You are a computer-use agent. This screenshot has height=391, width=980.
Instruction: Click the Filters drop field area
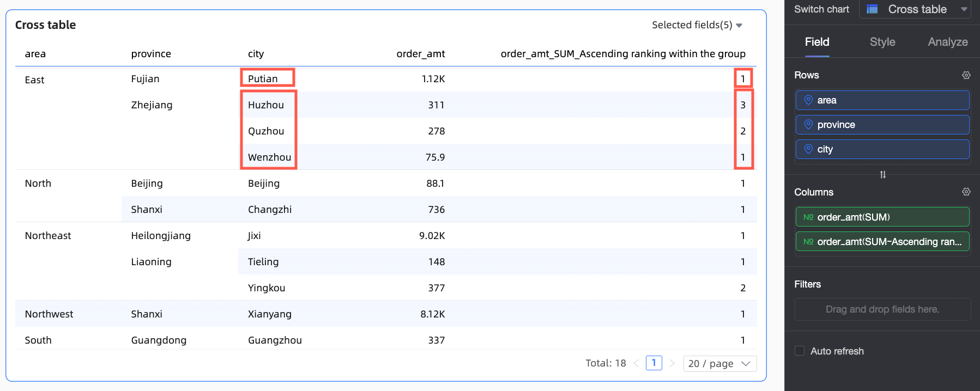tap(882, 309)
